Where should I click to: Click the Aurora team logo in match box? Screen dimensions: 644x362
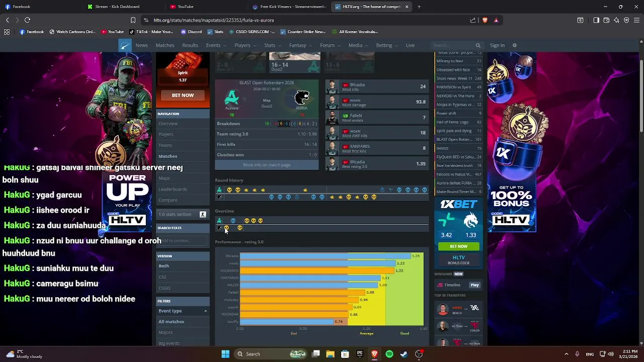click(x=232, y=97)
